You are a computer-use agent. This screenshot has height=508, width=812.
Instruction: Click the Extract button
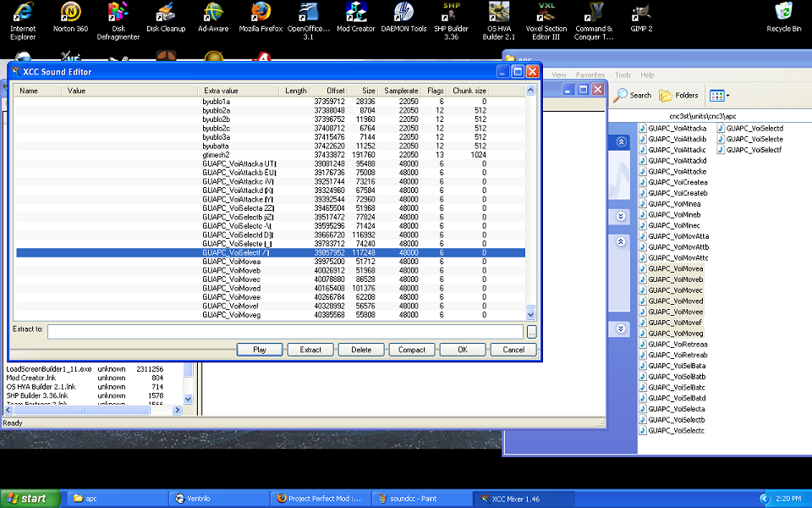(x=310, y=350)
